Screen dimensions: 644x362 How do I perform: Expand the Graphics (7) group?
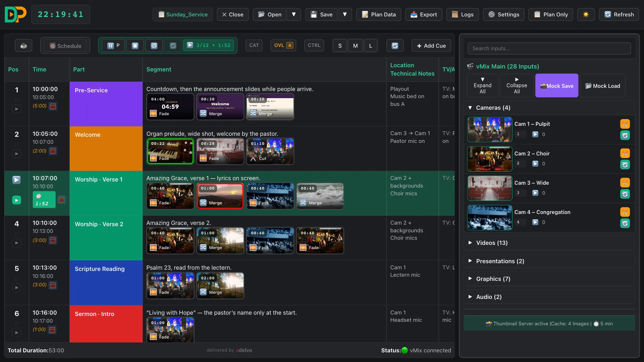549,279
